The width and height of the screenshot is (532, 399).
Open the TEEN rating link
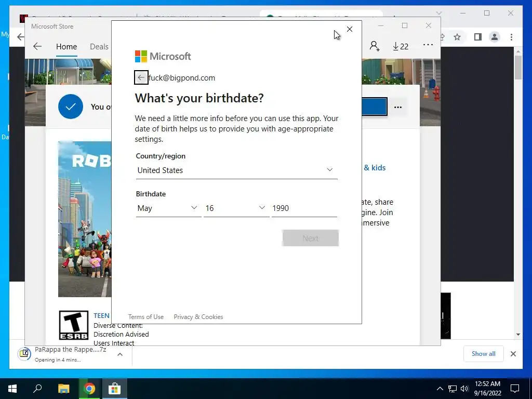[x=101, y=315]
